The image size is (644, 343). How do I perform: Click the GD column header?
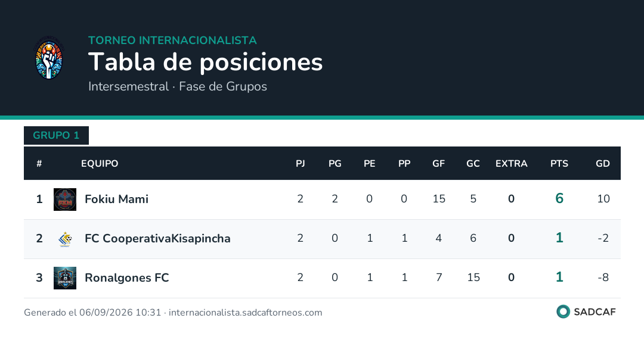click(602, 164)
